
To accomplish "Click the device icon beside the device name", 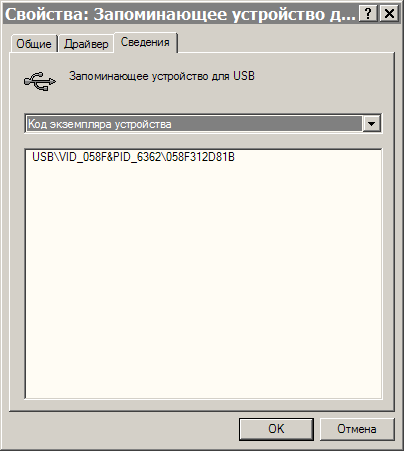I will [x=40, y=81].
